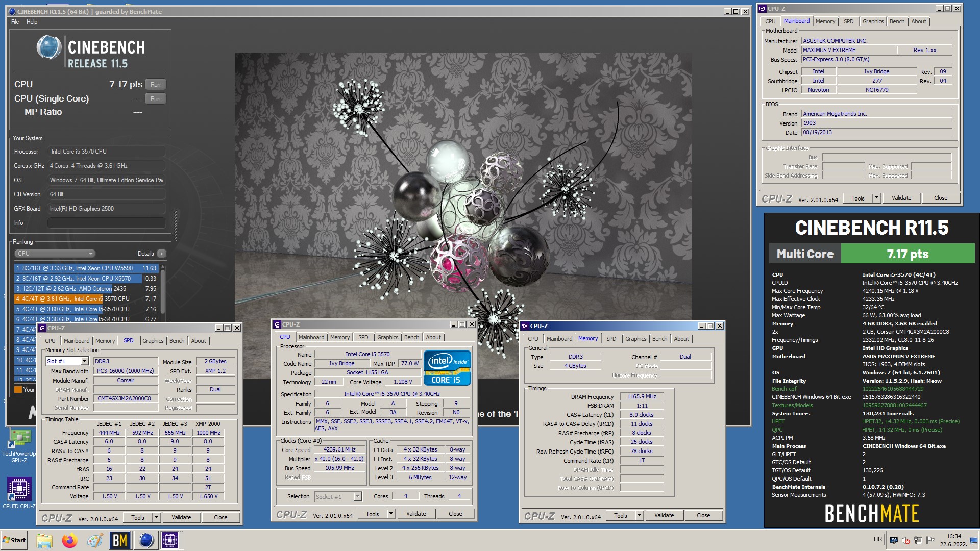
Task: Click Tools button in Memory CPU-Z window
Action: [621, 515]
